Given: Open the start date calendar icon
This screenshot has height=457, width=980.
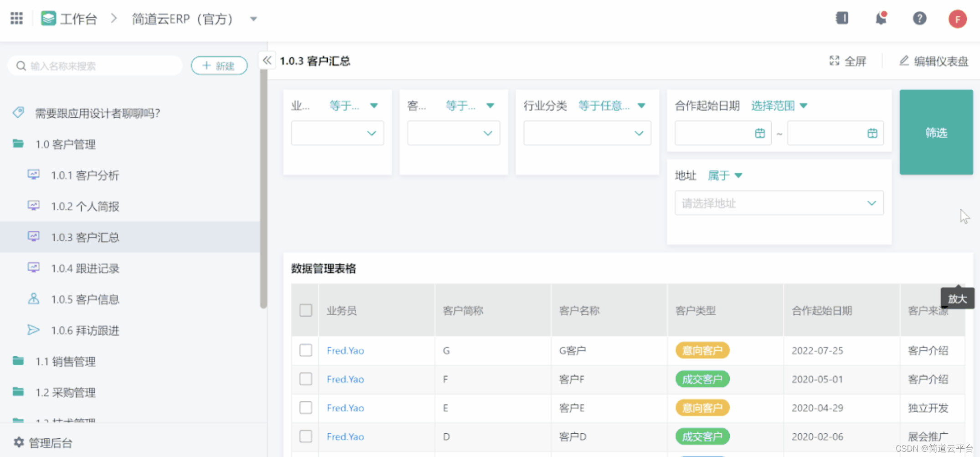Looking at the screenshot, I should coord(760,133).
